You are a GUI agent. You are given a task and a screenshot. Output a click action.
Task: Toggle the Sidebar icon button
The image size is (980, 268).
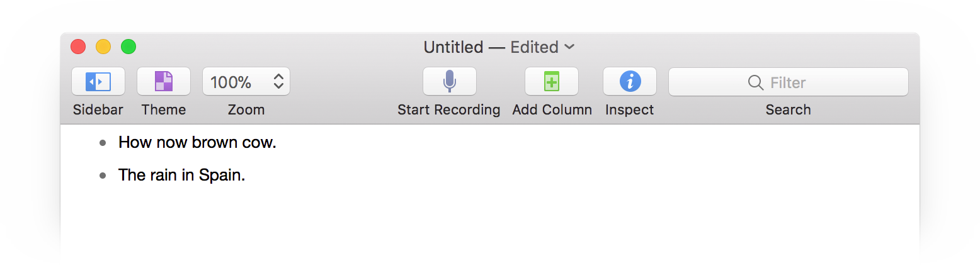coord(98,82)
